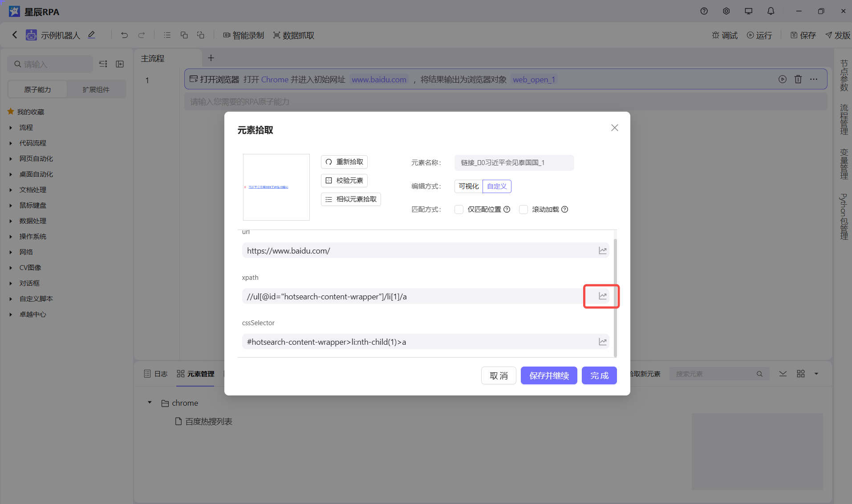
Task: Click the xpath field chart icon
Action: (602, 296)
